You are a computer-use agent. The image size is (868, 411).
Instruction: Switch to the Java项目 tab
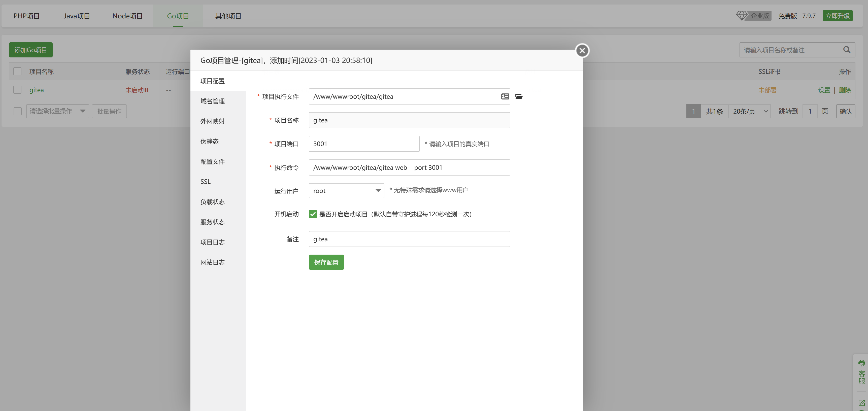pyautogui.click(x=77, y=16)
